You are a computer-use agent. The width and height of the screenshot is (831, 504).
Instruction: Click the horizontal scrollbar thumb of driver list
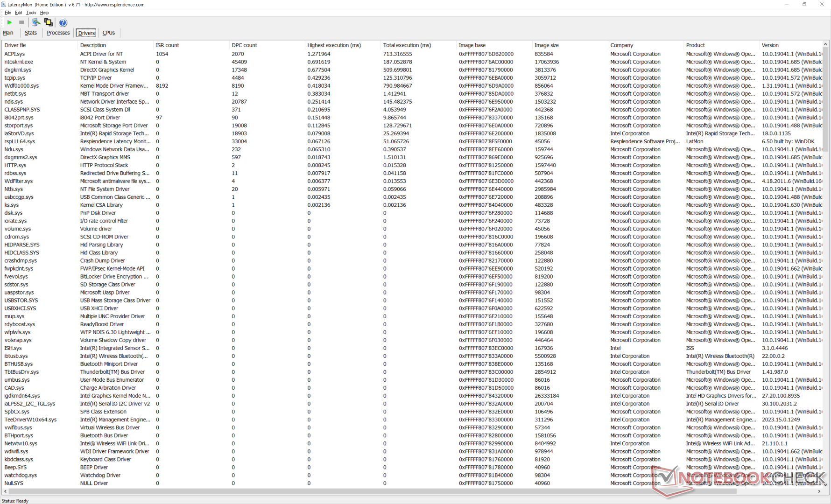coord(372,491)
